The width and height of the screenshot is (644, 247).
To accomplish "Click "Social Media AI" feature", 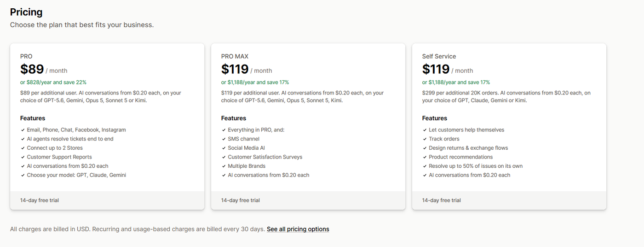I will point(247,148).
